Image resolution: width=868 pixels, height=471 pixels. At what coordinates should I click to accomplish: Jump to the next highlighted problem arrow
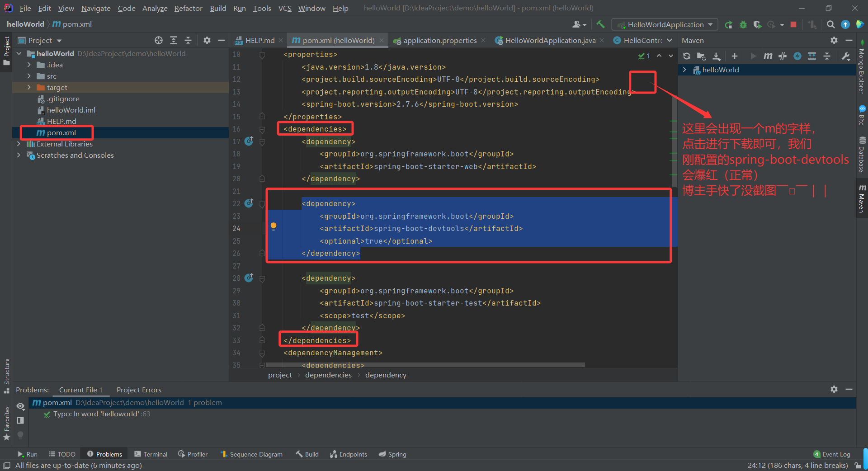(671, 56)
